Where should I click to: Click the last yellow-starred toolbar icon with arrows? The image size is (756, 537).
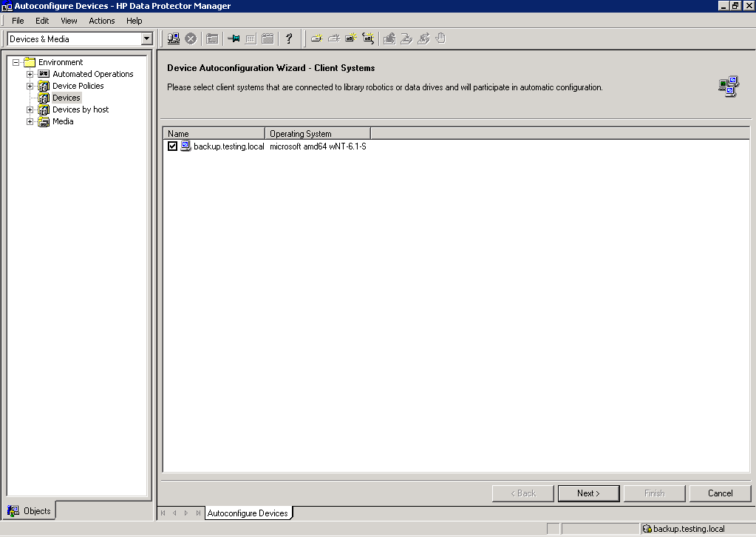(368, 38)
